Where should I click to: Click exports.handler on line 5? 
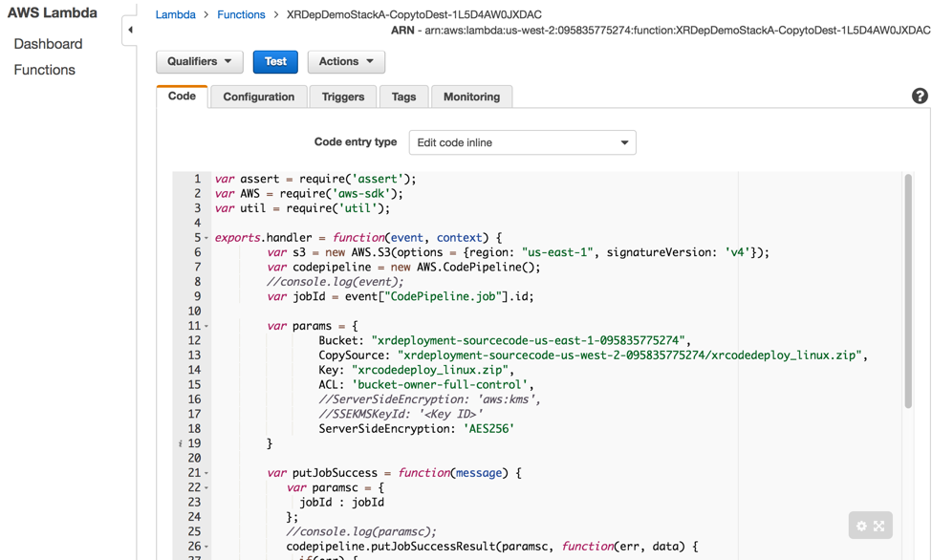point(263,238)
